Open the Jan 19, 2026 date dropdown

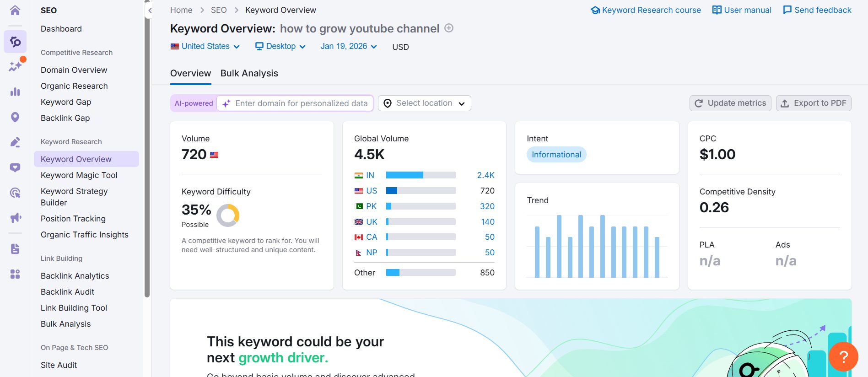pos(349,46)
